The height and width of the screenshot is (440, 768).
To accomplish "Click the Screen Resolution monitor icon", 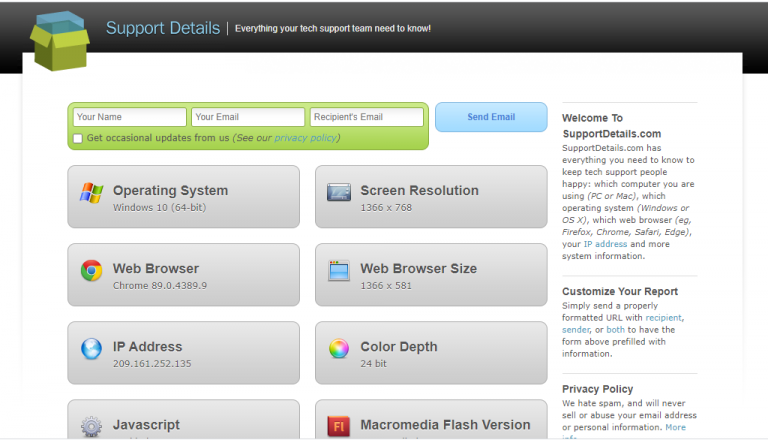I will 339,192.
